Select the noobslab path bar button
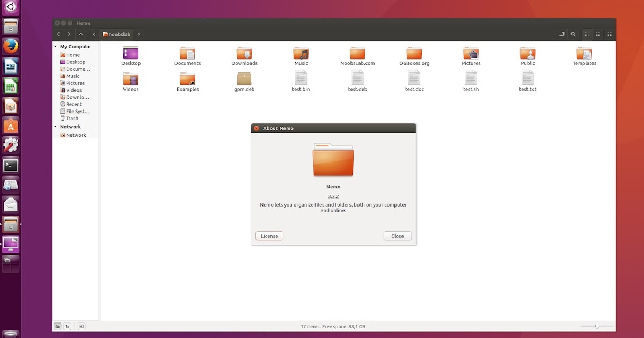644x338 pixels. click(x=116, y=34)
